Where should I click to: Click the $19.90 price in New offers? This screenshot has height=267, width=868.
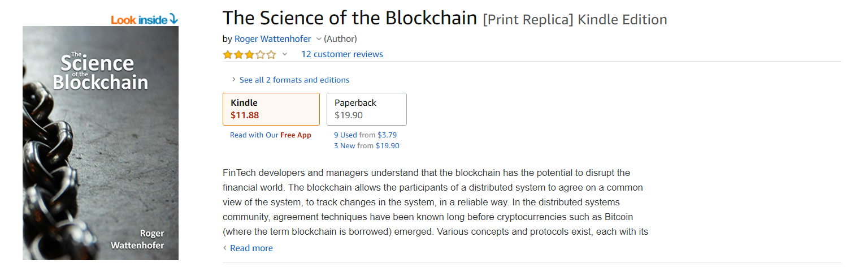click(388, 145)
